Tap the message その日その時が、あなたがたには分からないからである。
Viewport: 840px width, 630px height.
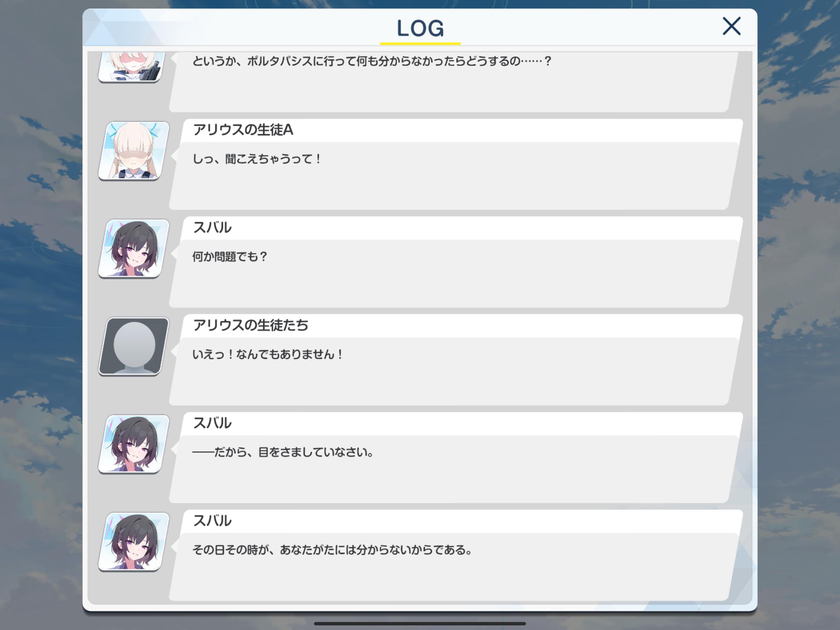pyautogui.click(x=332, y=549)
